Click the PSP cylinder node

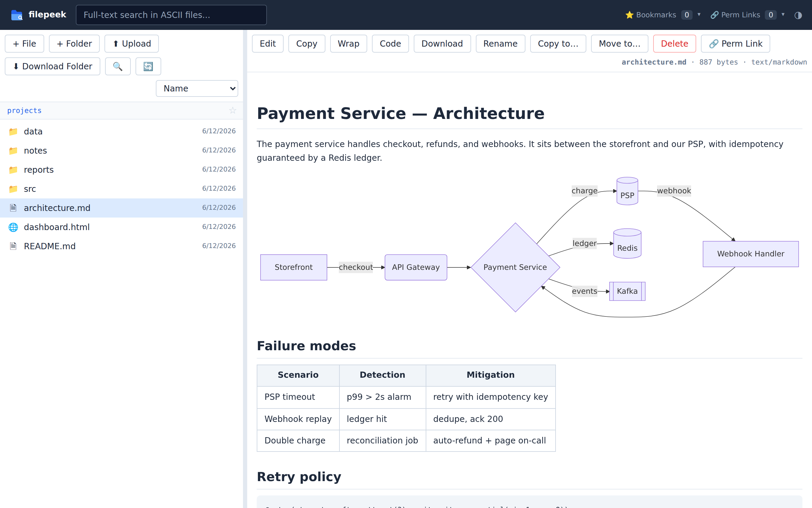click(627, 191)
